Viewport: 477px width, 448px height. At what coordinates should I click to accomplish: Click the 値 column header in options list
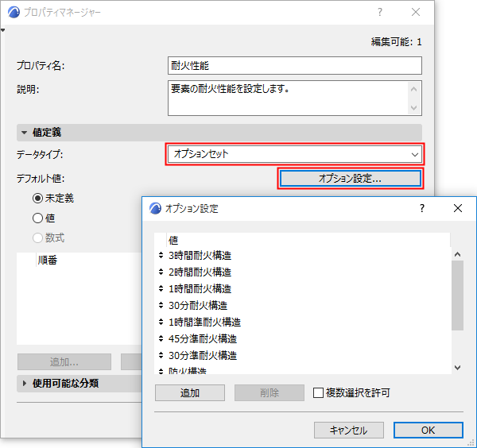coord(308,240)
